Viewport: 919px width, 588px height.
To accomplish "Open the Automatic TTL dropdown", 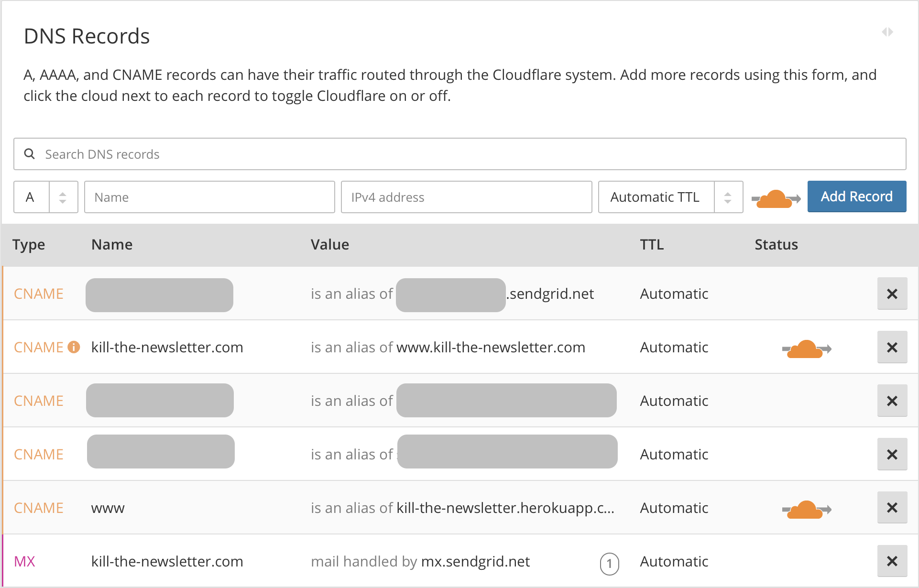I will (670, 197).
